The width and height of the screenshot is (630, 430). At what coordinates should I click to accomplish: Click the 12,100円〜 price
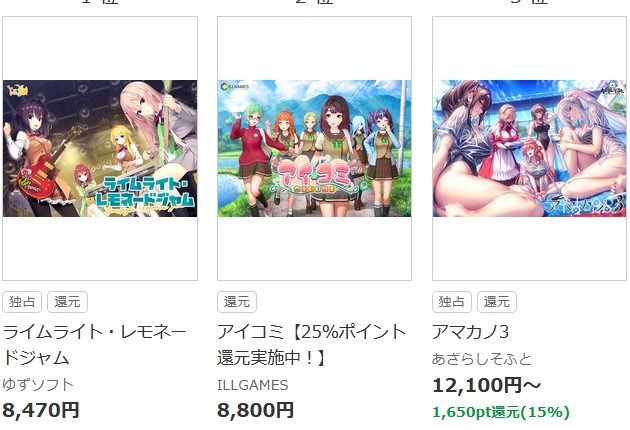[487, 385]
